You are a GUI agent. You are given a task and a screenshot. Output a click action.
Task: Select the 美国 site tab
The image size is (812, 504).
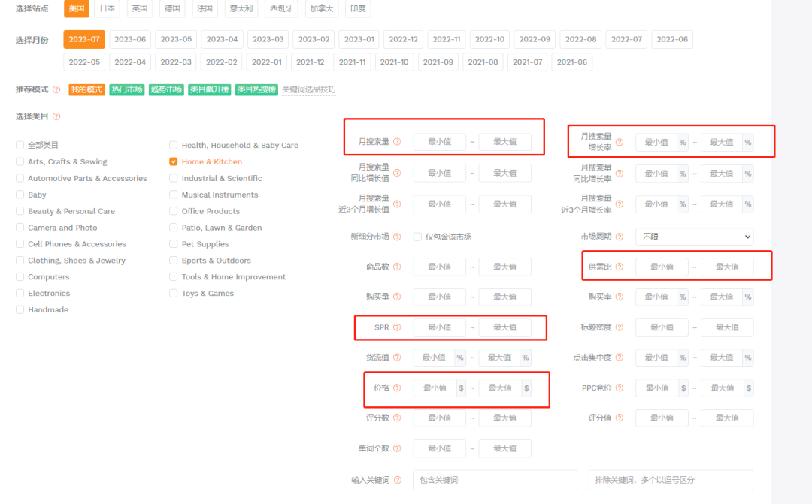77,8
